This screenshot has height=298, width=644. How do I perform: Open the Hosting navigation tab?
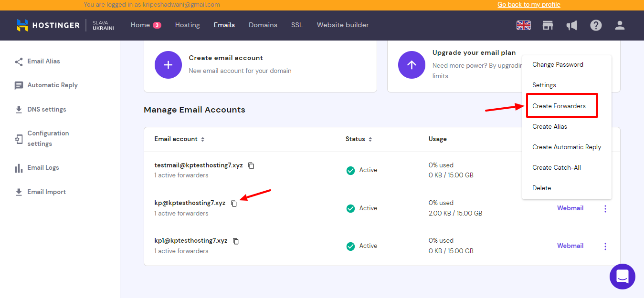pyautogui.click(x=187, y=25)
